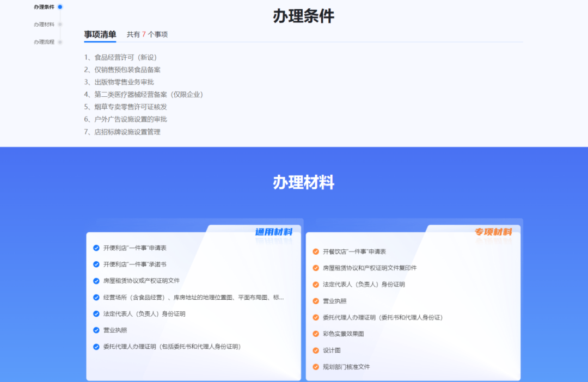Select the 办理条件 step dot in side navigation

(60, 7)
